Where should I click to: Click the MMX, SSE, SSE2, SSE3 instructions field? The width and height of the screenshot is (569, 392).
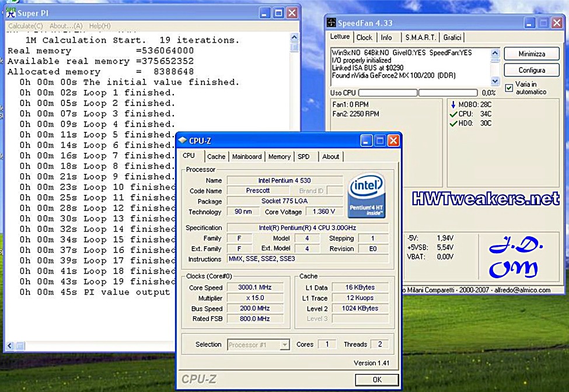308,259
